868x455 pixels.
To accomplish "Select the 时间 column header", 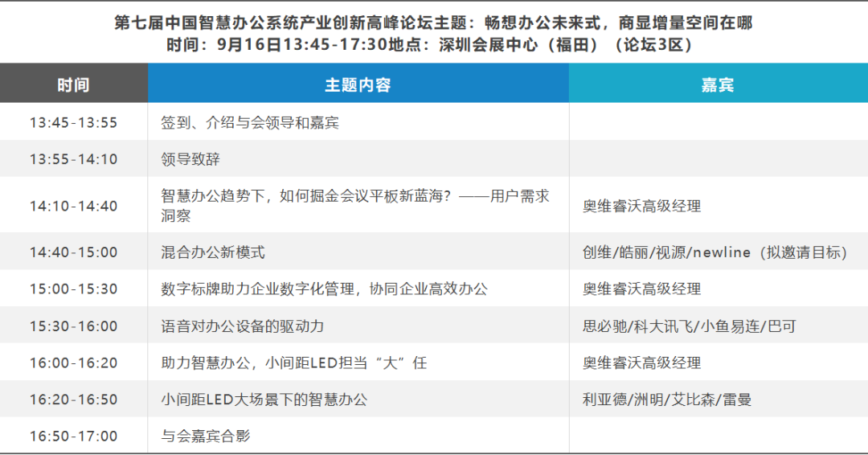I will [x=74, y=84].
